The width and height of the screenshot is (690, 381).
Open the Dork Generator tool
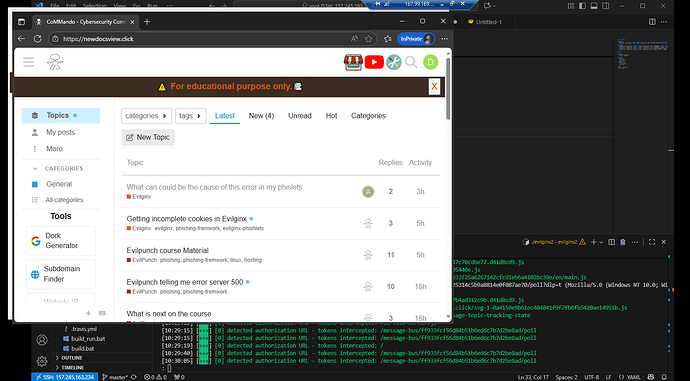pyautogui.click(x=61, y=241)
